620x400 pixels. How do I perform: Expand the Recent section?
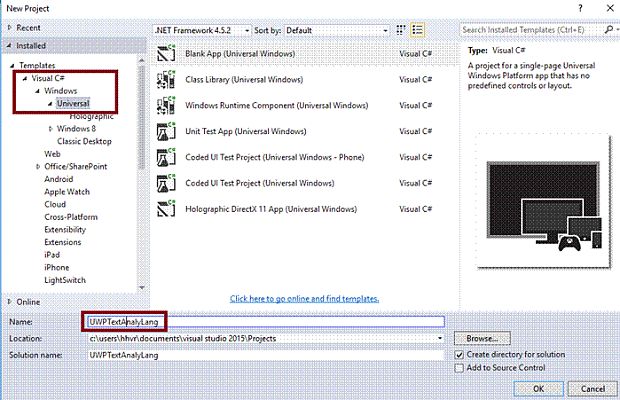[9, 28]
